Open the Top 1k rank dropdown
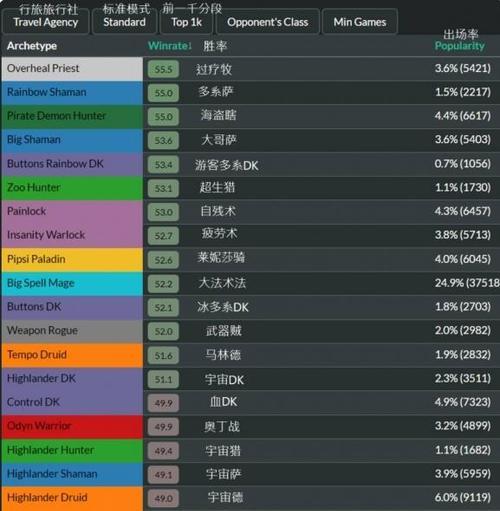Screen dimensions: 500x511 click(x=186, y=22)
